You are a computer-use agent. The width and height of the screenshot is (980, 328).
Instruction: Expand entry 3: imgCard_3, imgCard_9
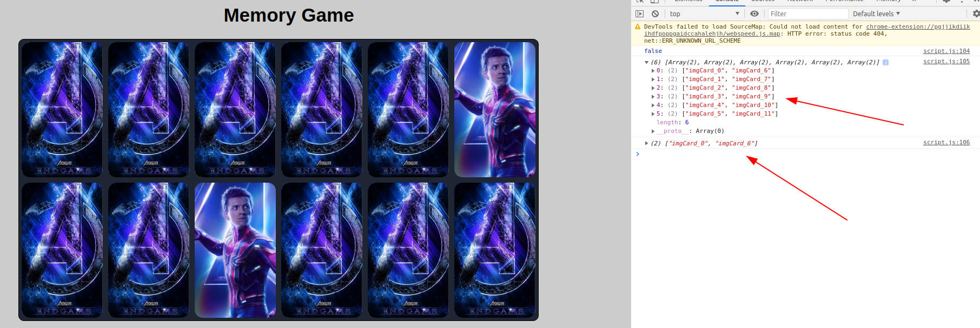(653, 97)
